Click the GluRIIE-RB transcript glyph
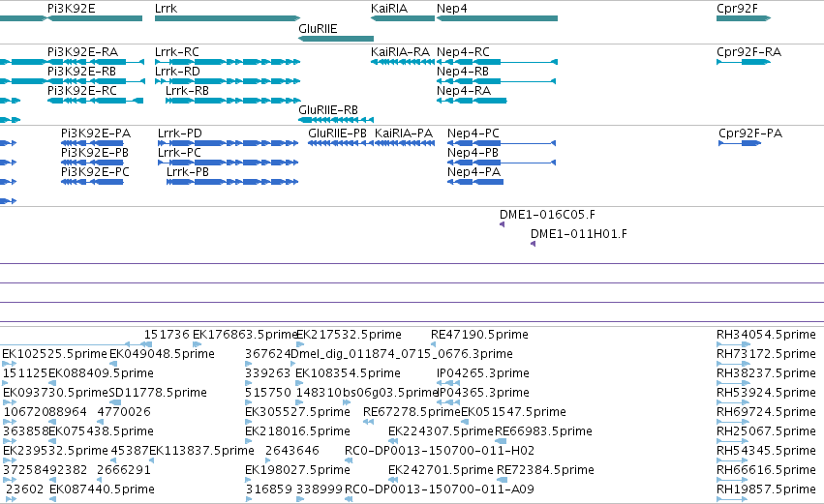 (x=336, y=120)
